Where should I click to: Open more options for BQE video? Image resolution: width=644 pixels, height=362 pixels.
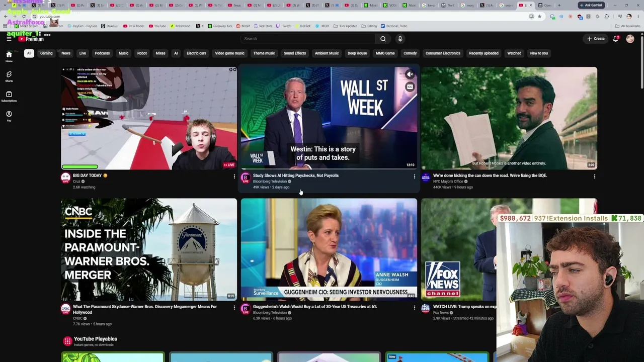click(594, 176)
